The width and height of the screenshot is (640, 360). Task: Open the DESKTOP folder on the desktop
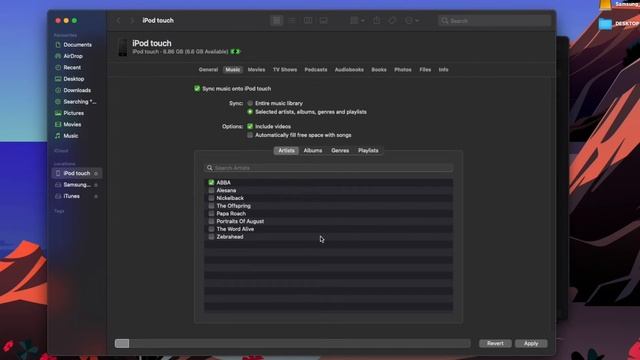pos(605,24)
